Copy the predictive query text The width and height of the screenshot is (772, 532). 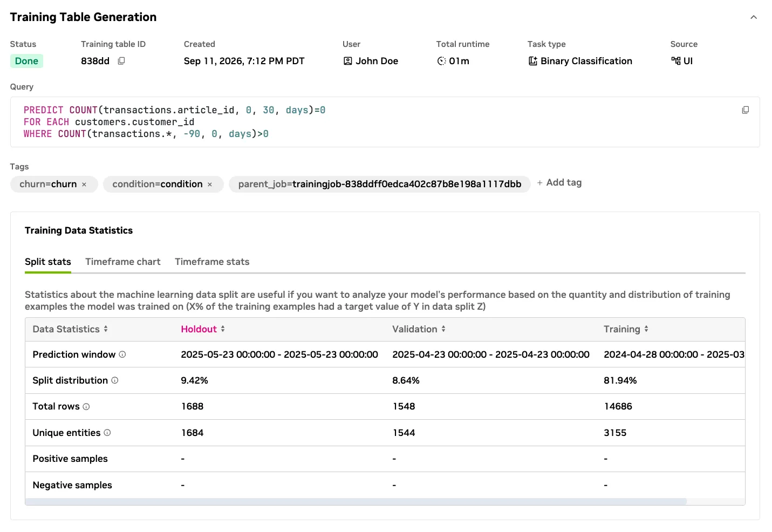[745, 110]
